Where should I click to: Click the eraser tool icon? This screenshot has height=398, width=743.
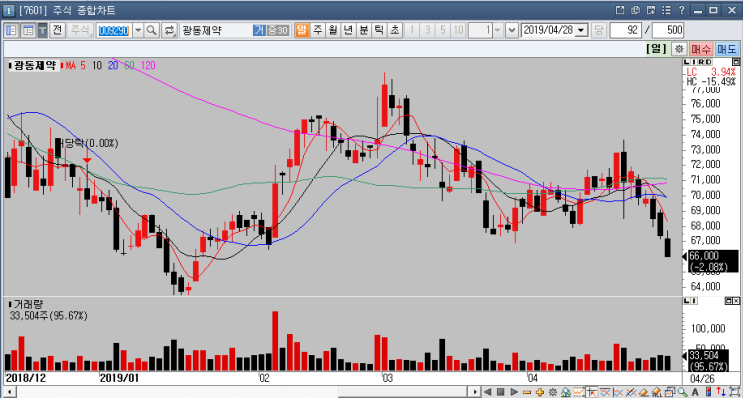click(x=644, y=392)
